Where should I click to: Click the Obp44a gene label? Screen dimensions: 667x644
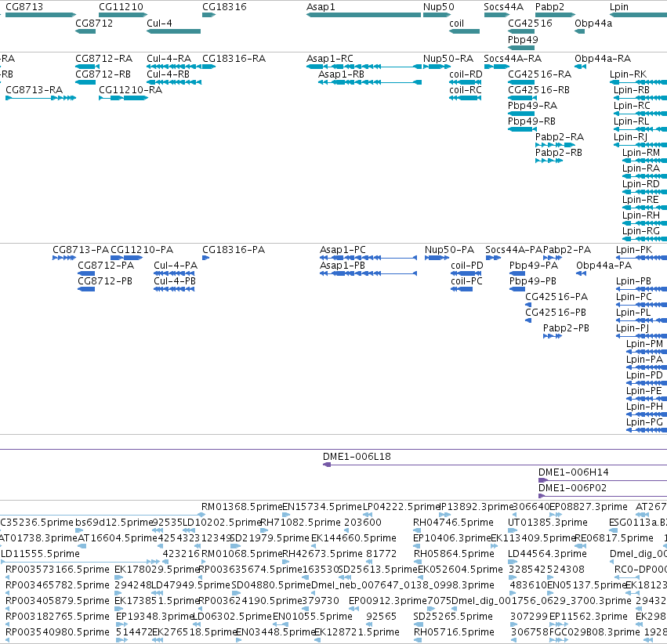(x=593, y=24)
